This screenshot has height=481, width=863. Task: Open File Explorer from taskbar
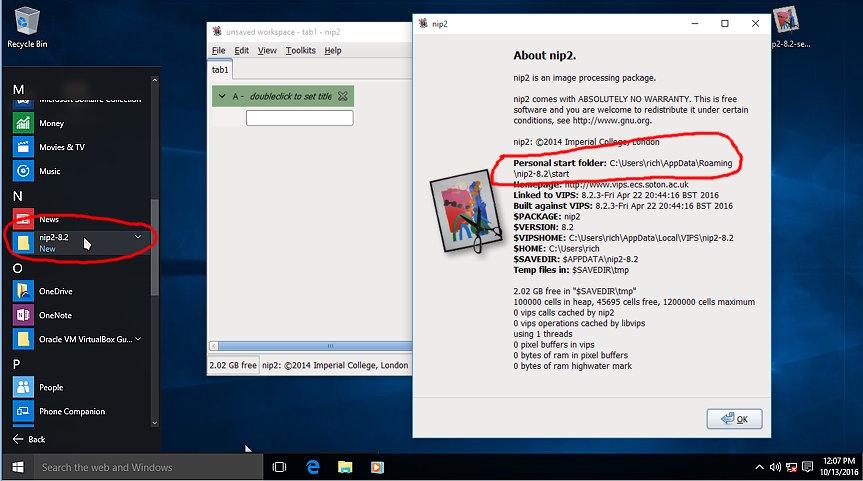345,467
